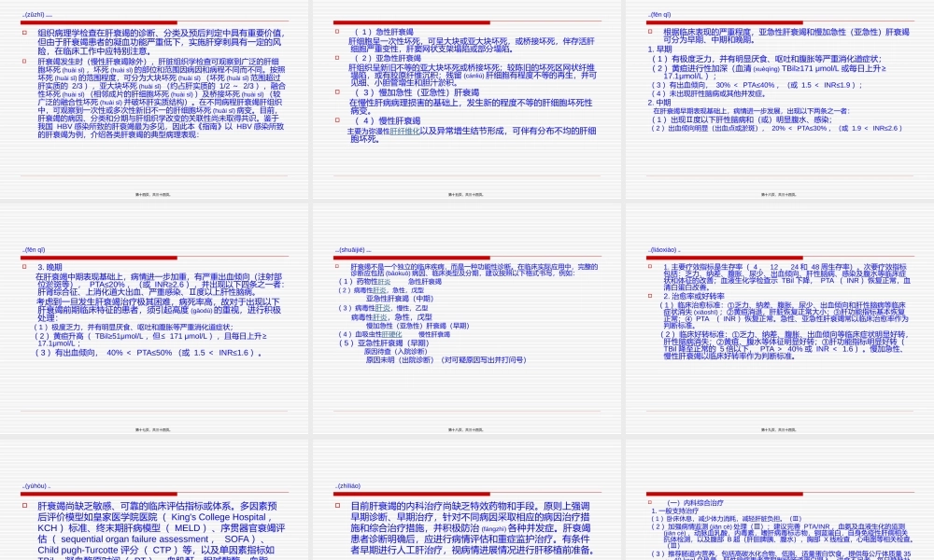Click the line starting 1. 主要疗效指标是生存率

(786, 277)
